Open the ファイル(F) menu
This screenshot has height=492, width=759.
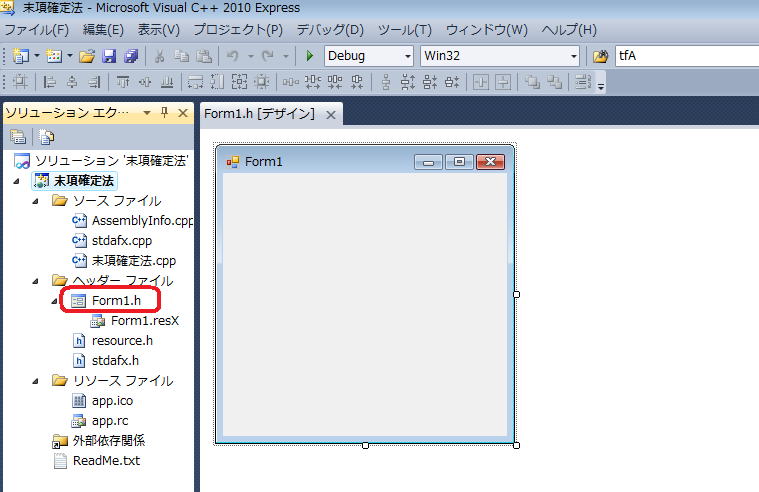(x=37, y=30)
